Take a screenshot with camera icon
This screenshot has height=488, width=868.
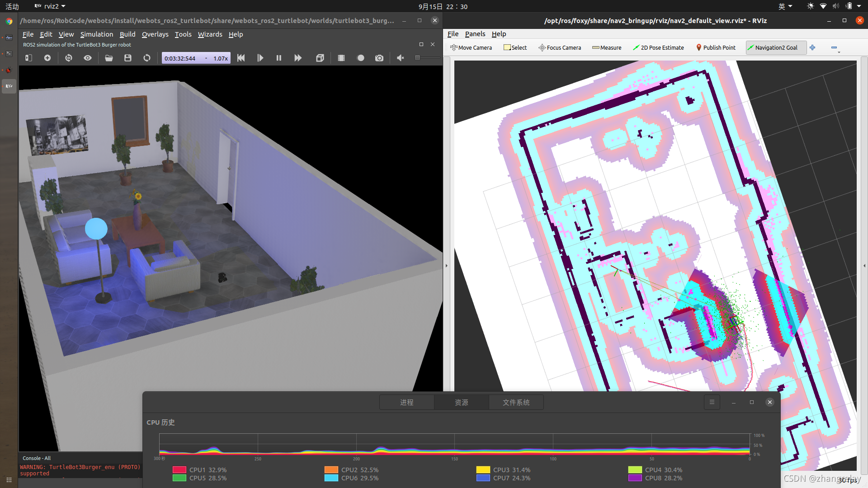click(379, 58)
